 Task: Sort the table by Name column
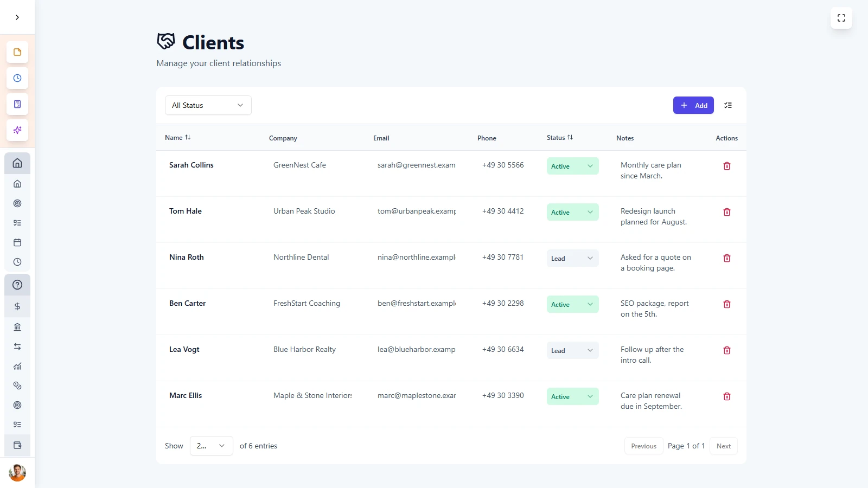click(x=178, y=138)
